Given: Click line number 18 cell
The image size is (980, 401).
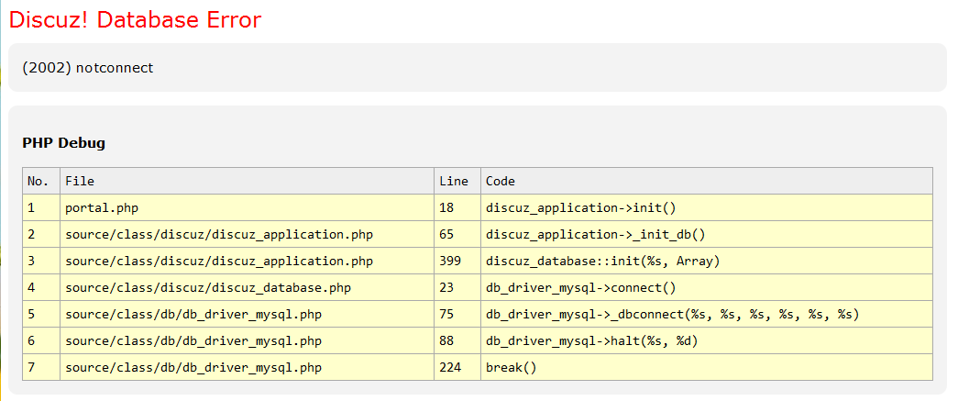Looking at the screenshot, I should 457,207.
